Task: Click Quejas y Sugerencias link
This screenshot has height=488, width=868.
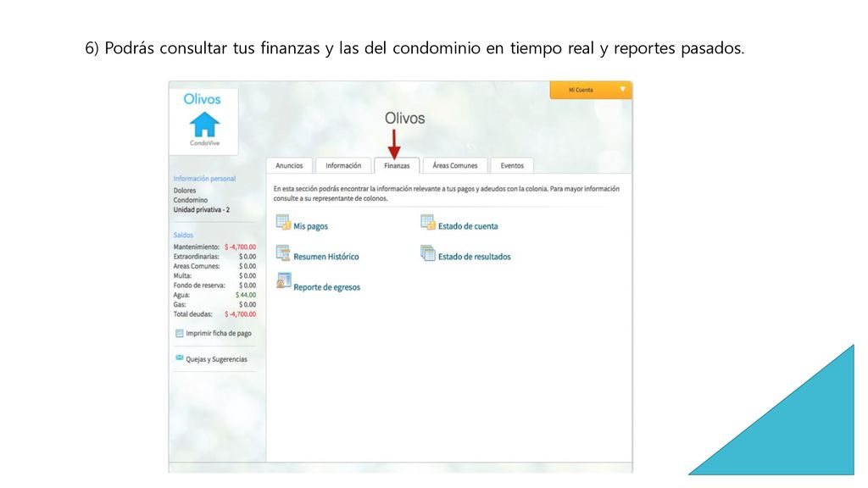Action: coord(216,359)
